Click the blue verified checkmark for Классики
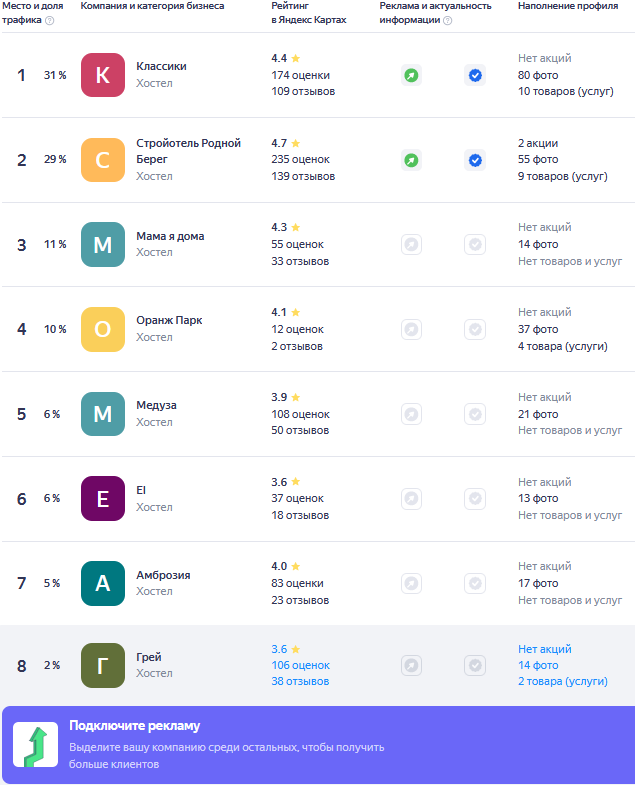Image resolution: width=635 pixels, height=785 pixels. tap(475, 75)
